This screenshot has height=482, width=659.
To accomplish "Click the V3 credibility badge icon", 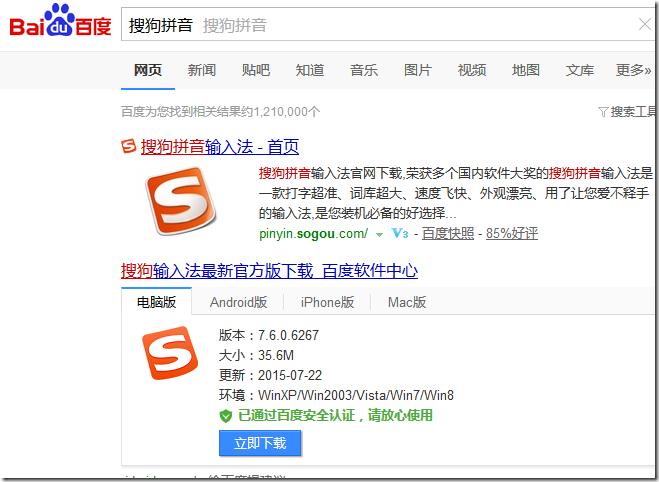I will point(399,233).
